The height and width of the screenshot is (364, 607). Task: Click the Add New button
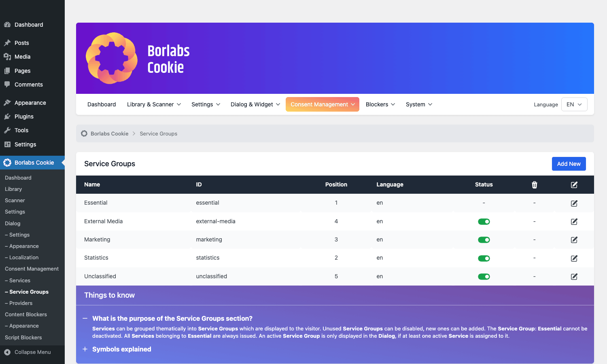[569, 164]
